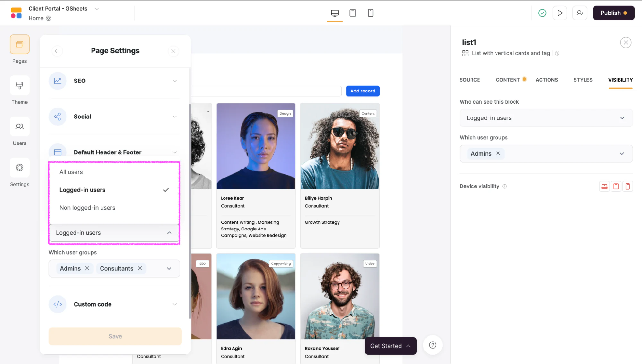Click gear icon next to Home
The height and width of the screenshot is (364, 642).
click(x=48, y=18)
